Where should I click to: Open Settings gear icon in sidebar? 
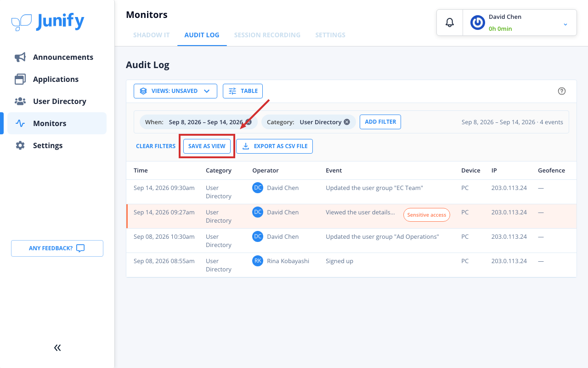[x=20, y=145]
